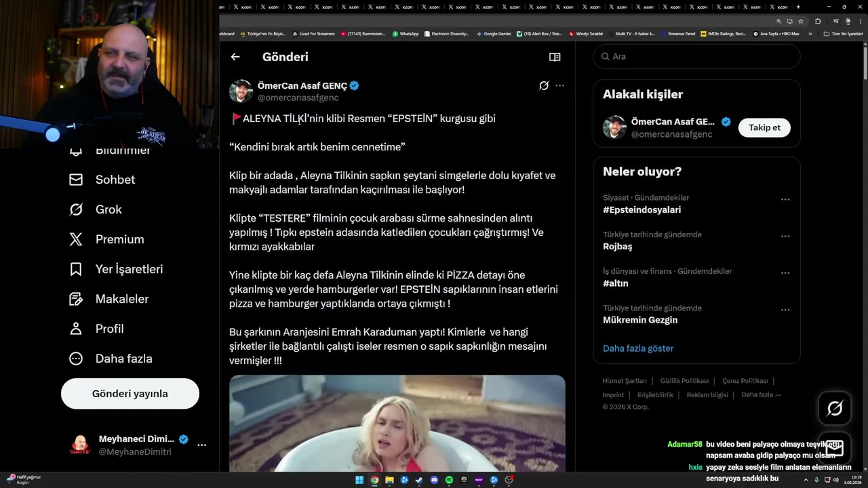The width and height of the screenshot is (868, 488).
Task: Open Windows Start menu
Action: [359, 480]
